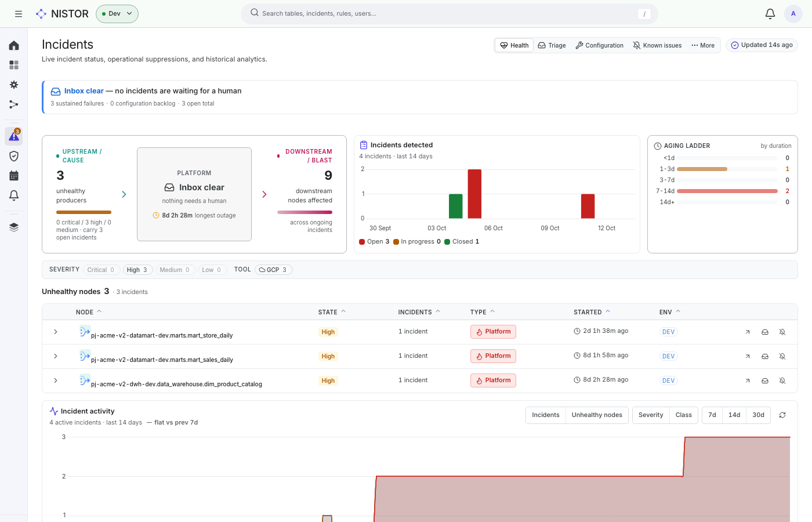This screenshot has height=522, width=812.
Task: Toggle the GCP tool filter
Action: click(274, 270)
